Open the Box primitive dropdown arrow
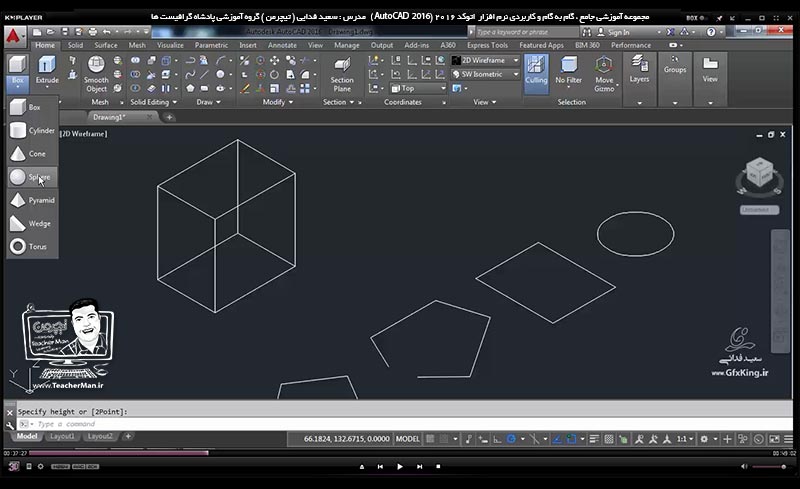 tap(18, 87)
